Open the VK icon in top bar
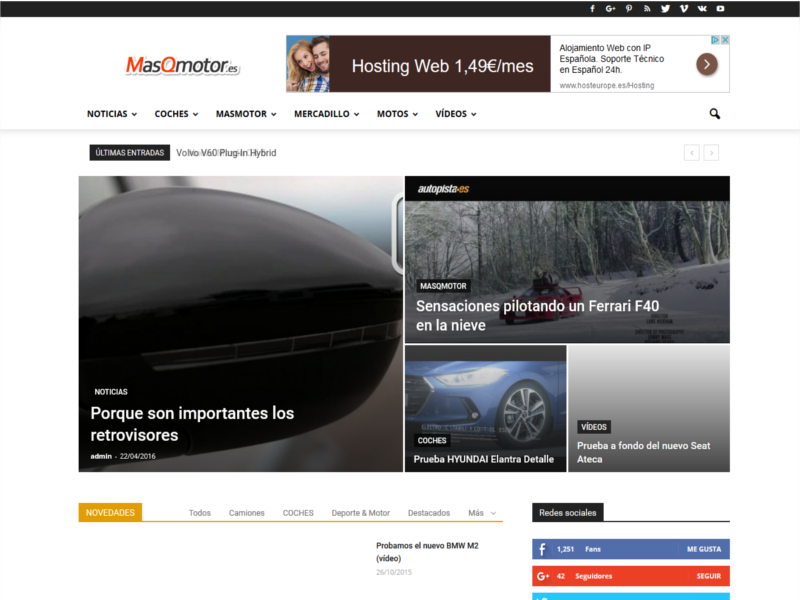 click(702, 9)
